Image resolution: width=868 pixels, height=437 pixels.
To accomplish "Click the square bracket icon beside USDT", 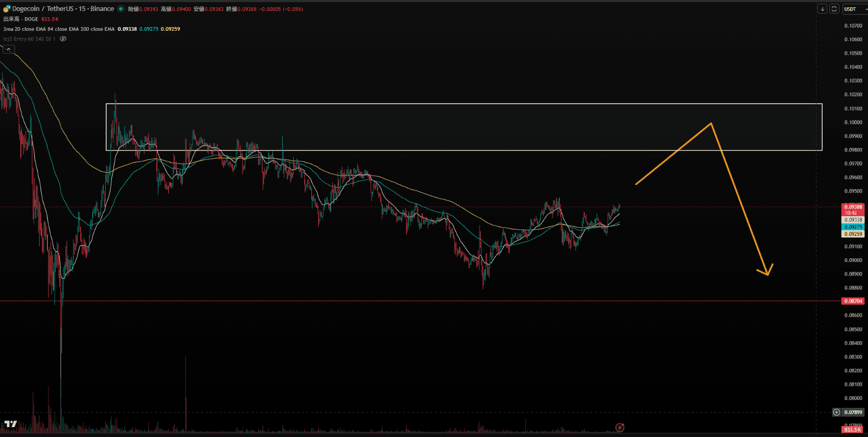I will click(x=834, y=9).
